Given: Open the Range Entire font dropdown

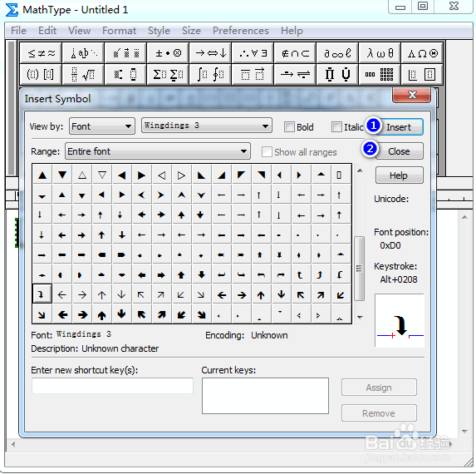Looking at the screenshot, I should coord(158,151).
